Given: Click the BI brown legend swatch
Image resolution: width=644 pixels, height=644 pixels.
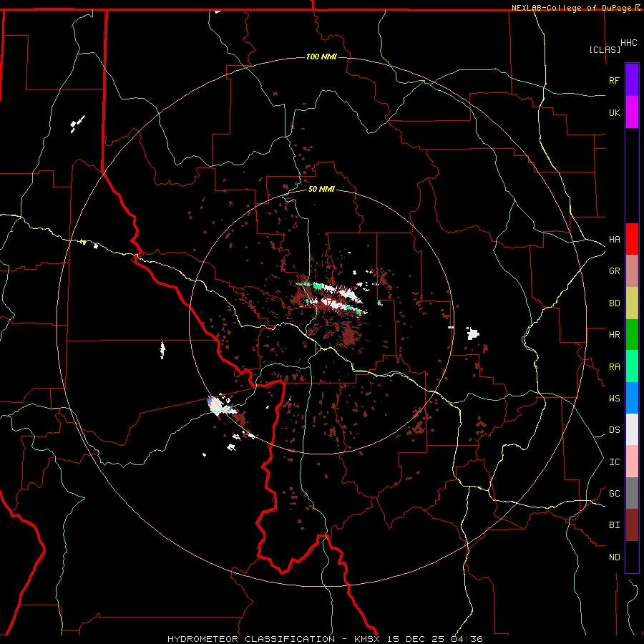Looking at the screenshot, I should click(x=632, y=525).
